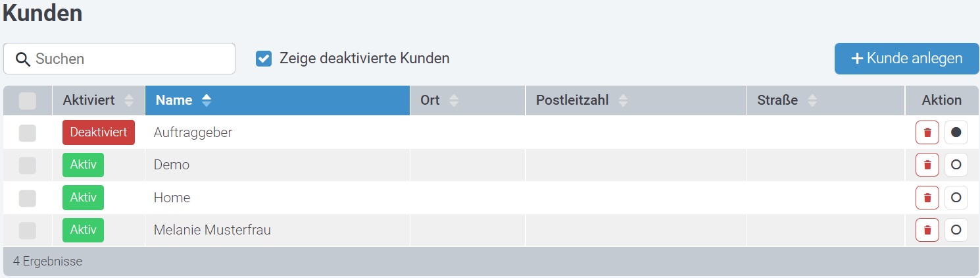Focus the Suchen search field
The image size is (980, 278).
(x=119, y=59)
